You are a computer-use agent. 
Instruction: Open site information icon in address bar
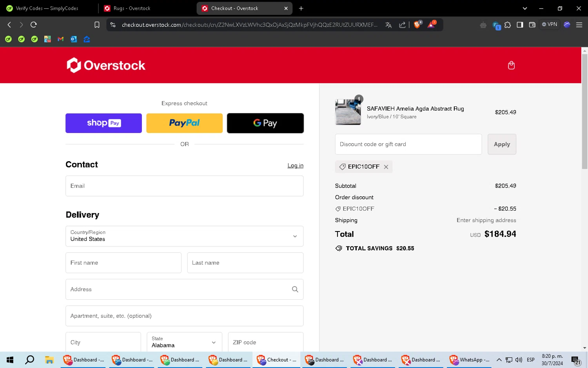(x=113, y=25)
